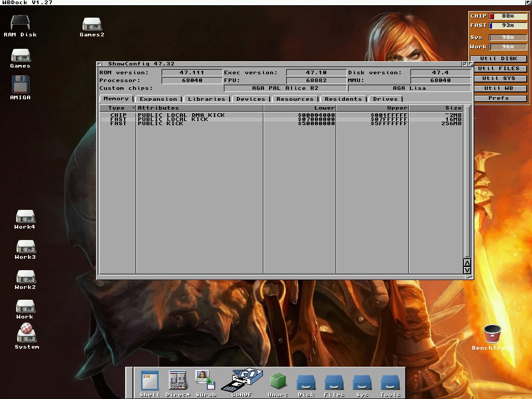Show the Residents tab
Screen dimensions: 532x399
(x=343, y=99)
